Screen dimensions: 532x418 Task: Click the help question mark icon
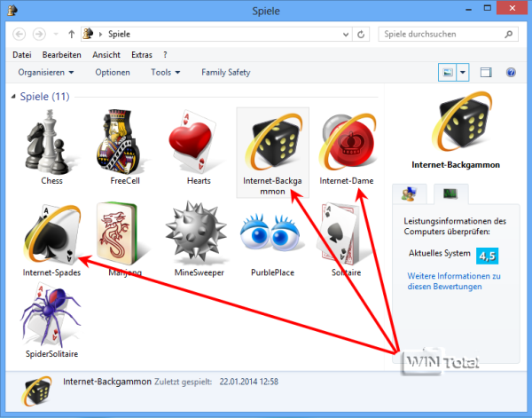[x=511, y=72]
